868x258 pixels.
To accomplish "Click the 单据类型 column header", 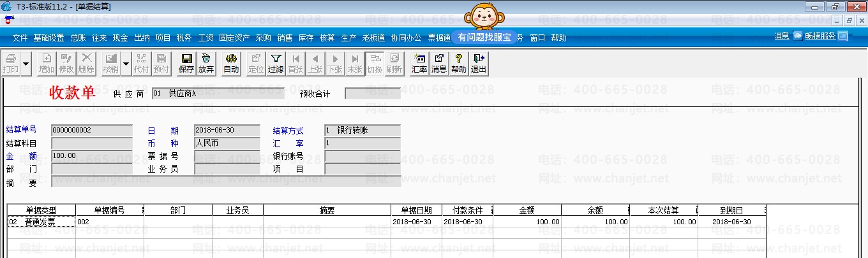I will (x=41, y=210).
